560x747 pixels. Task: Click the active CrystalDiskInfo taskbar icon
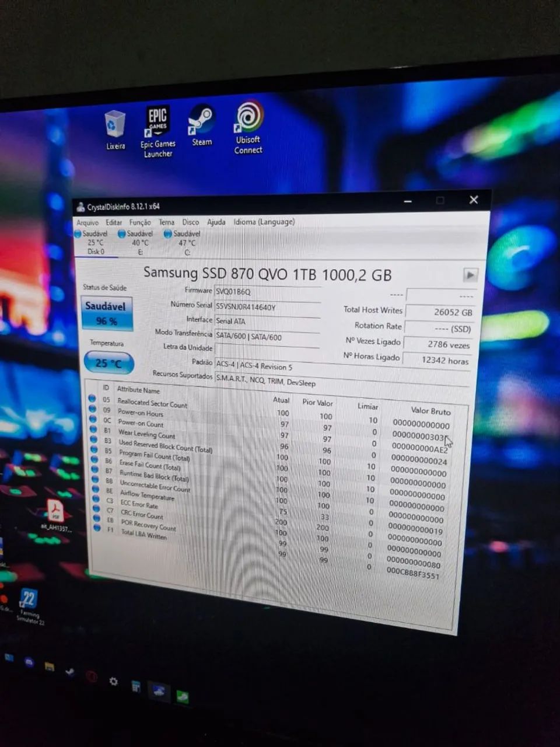(x=158, y=692)
